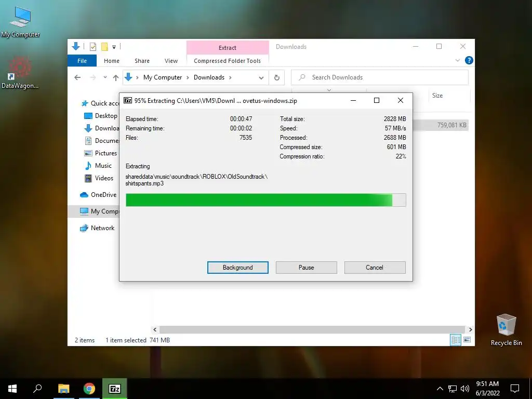
Task: Show hidden tray icons chevron
Action: pyautogui.click(x=440, y=389)
